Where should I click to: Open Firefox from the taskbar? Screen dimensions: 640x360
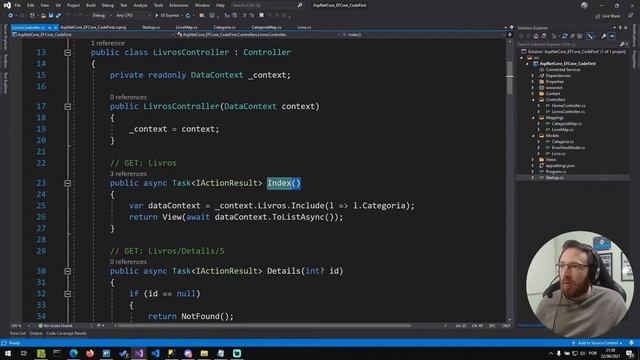click(90, 353)
